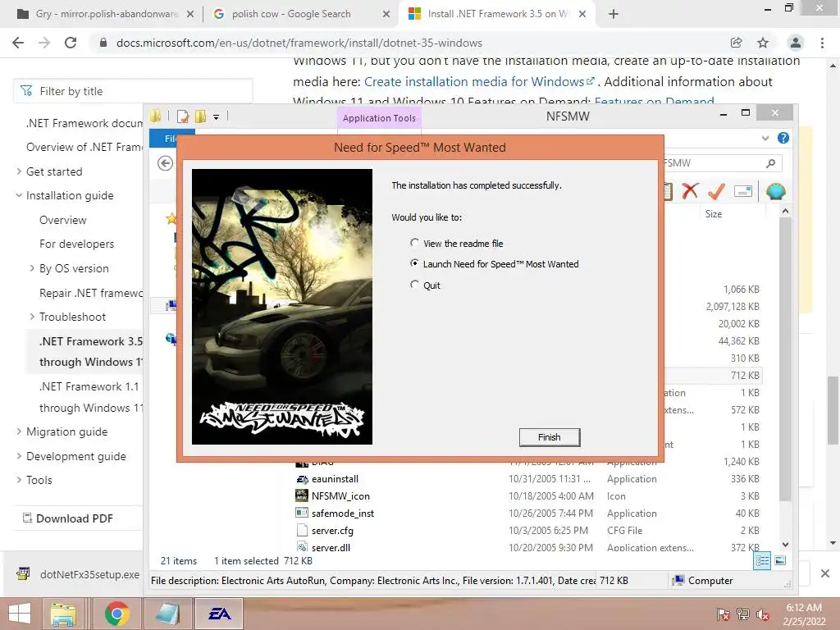Expand the By OS version section
This screenshot has width=840, height=630.
point(32,268)
